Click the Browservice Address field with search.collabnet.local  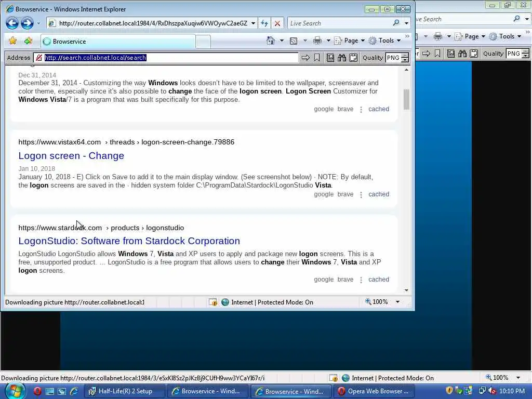166,58
